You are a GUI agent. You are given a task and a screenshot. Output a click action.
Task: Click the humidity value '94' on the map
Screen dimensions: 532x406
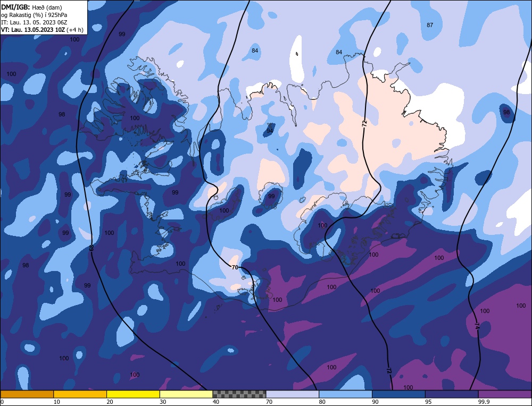(x=270, y=131)
